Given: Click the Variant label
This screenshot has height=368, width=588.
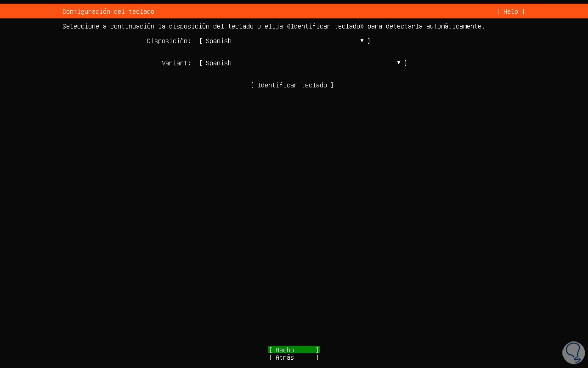Looking at the screenshot, I should click(x=176, y=63).
